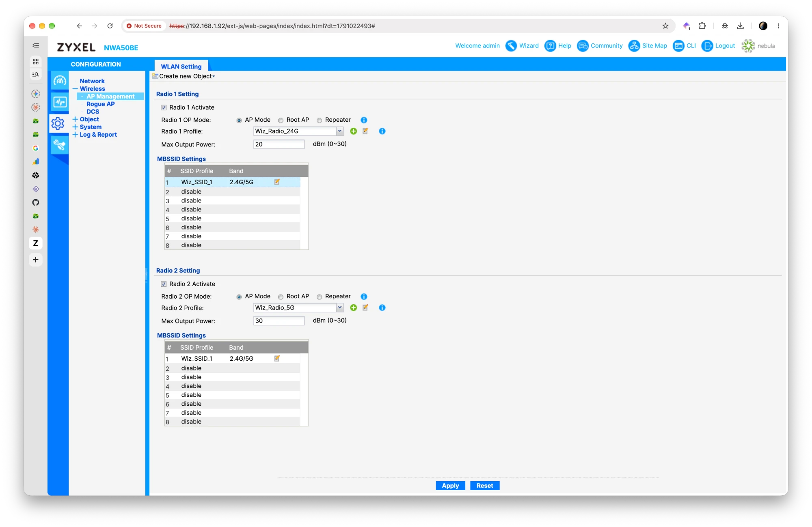Click the ZYXEL logo
This screenshot has width=812, height=527.
pyautogui.click(x=76, y=47)
